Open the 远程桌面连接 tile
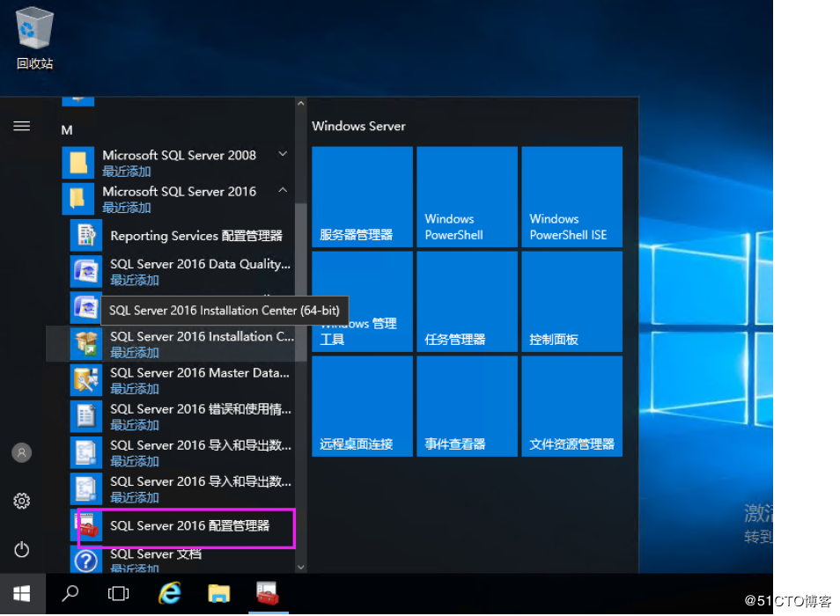Screen dimensions: 840x616 [x=362, y=407]
